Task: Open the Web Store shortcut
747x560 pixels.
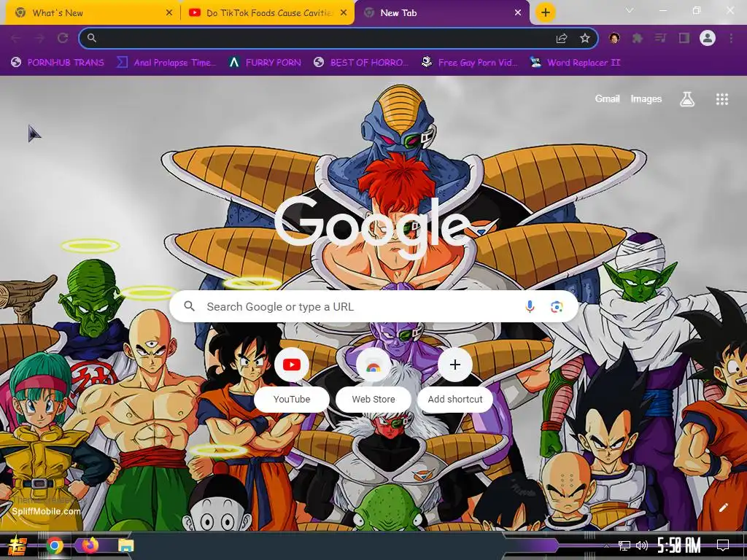Action: coord(373,379)
